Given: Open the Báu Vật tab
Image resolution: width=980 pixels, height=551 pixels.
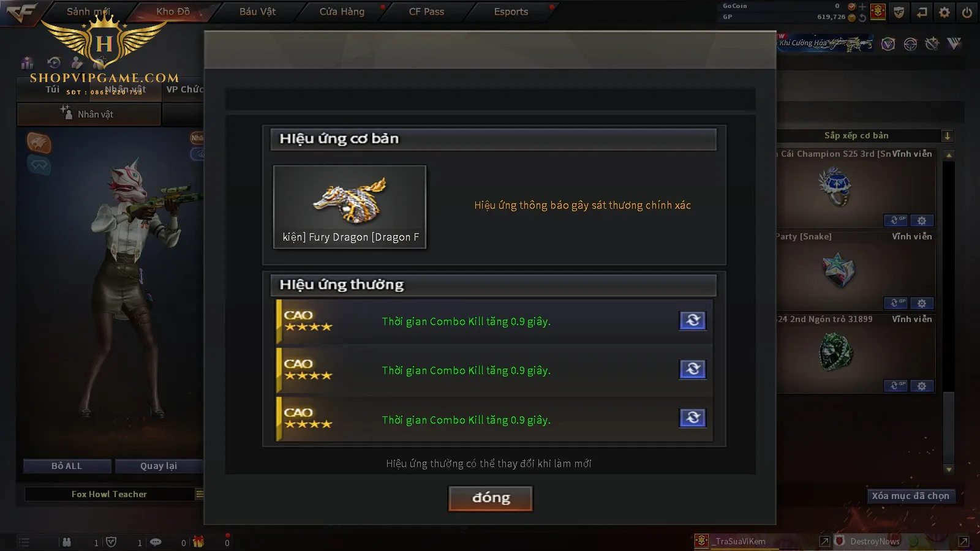Looking at the screenshot, I should click(257, 12).
